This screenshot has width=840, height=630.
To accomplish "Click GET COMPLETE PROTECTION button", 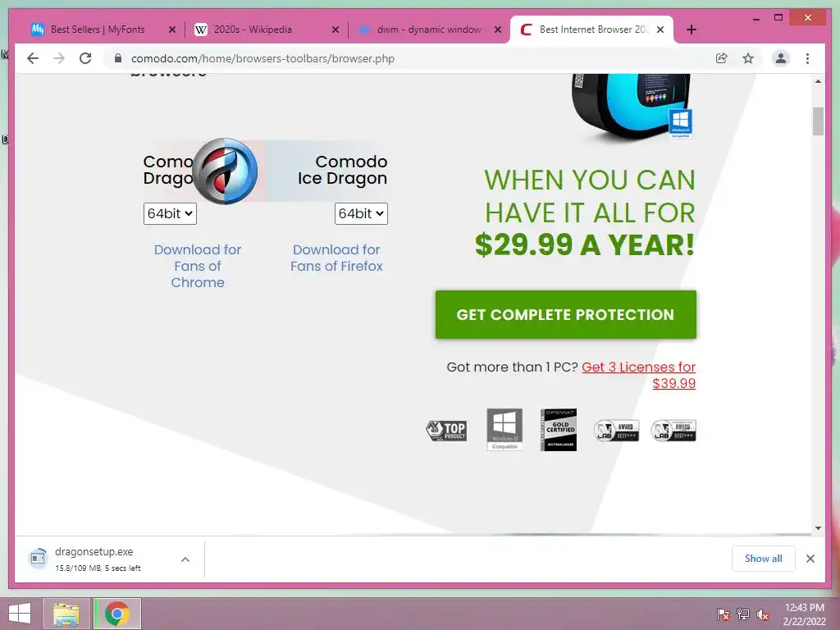I will coord(566,314).
